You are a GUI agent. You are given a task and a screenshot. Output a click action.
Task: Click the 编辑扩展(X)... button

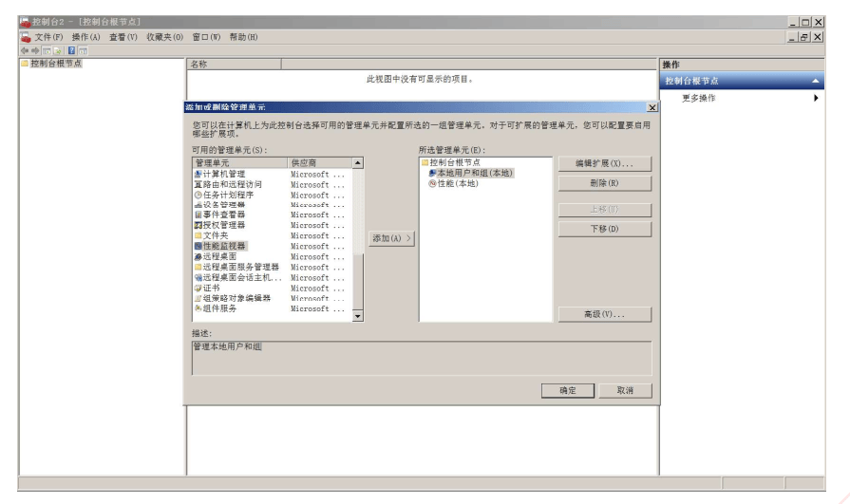click(x=604, y=163)
